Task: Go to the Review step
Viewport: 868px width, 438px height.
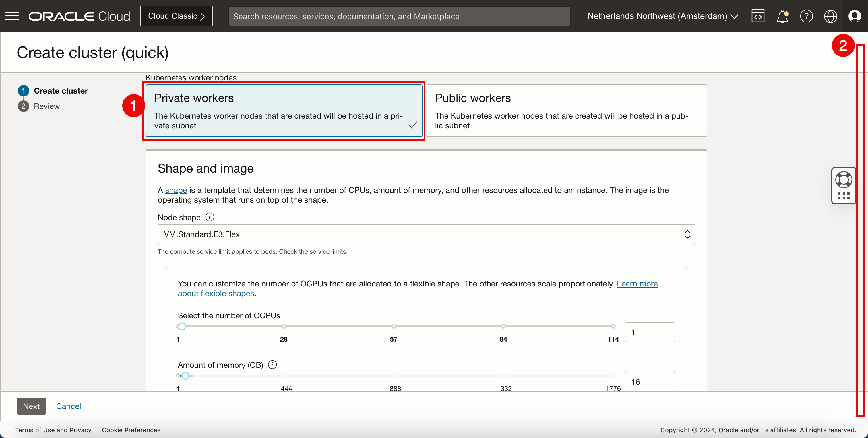Action: pyautogui.click(x=46, y=106)
